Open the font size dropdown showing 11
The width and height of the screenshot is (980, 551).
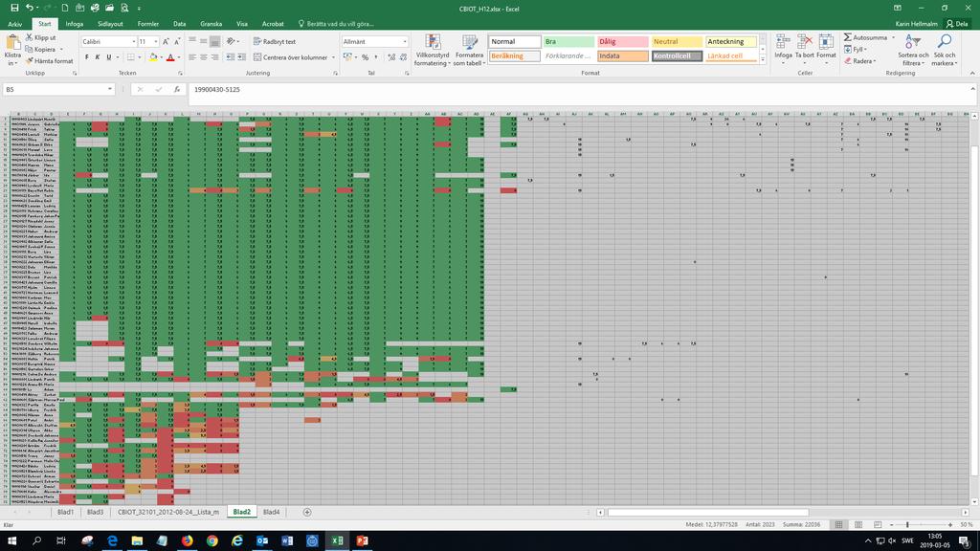coord(156,41)
